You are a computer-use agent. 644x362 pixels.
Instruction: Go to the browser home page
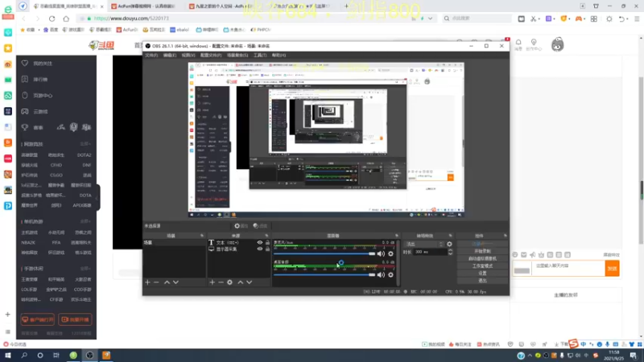tap(66, 19)
